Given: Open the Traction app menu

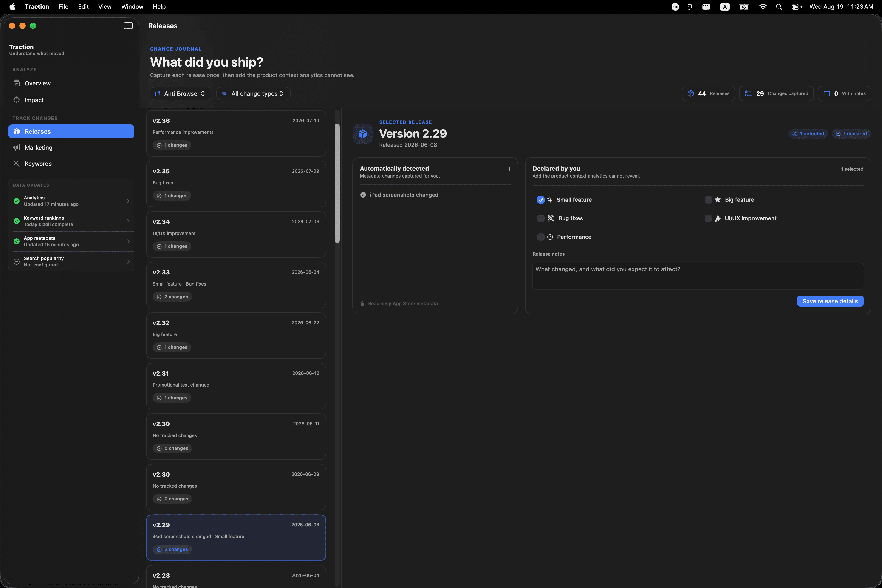Looking at the screenshot, I should coord(37,7).
